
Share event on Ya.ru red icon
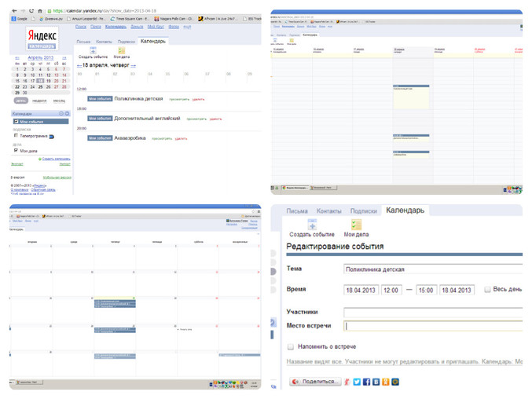[x=347, y=382]
